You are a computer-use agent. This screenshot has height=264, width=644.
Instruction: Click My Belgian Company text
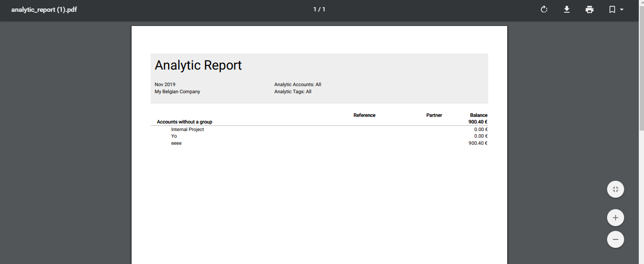[178, 92]
